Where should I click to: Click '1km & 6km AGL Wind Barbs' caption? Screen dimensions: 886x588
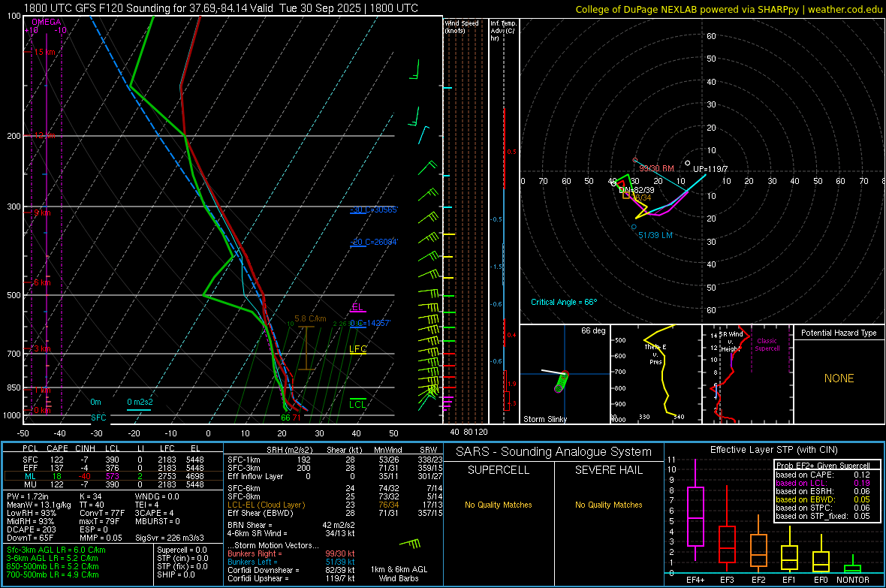(399, 574)
